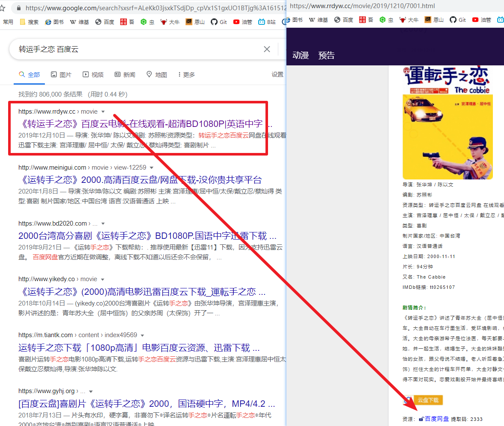Open the Bilibili B站 bookmark
The width and height of the screenshot is (504, 426).
[267, 22]
